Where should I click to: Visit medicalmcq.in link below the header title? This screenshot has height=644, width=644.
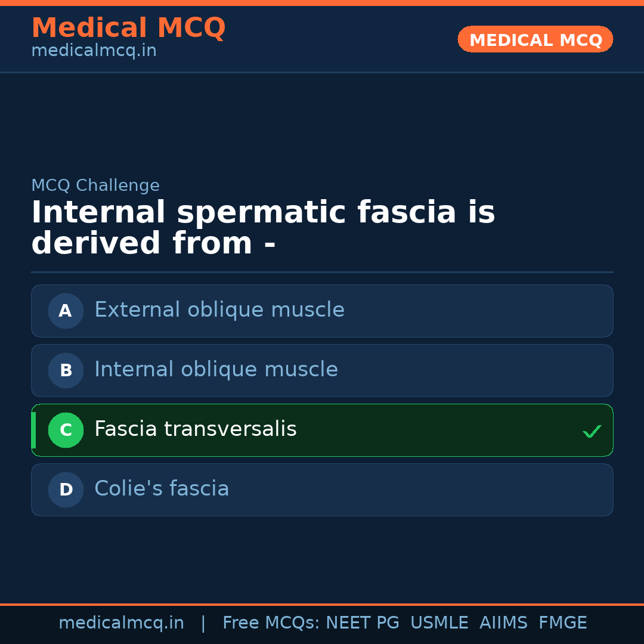point(94,51)
